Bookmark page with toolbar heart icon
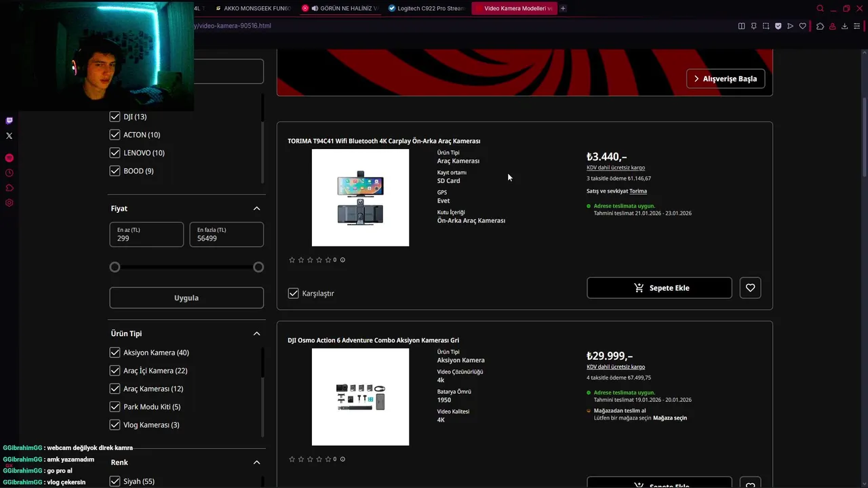The height and width of the screenshot is (488, 868). coord(802,26)
